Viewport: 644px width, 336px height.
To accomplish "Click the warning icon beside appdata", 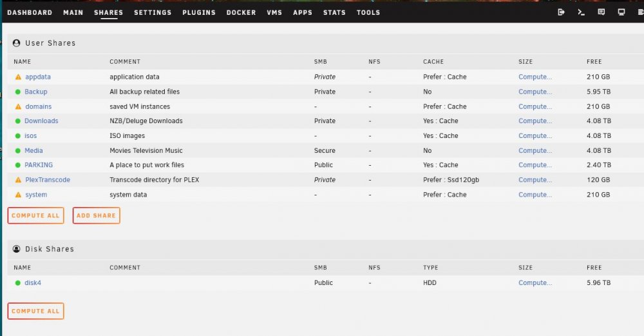I will click(x=18, y=77).
